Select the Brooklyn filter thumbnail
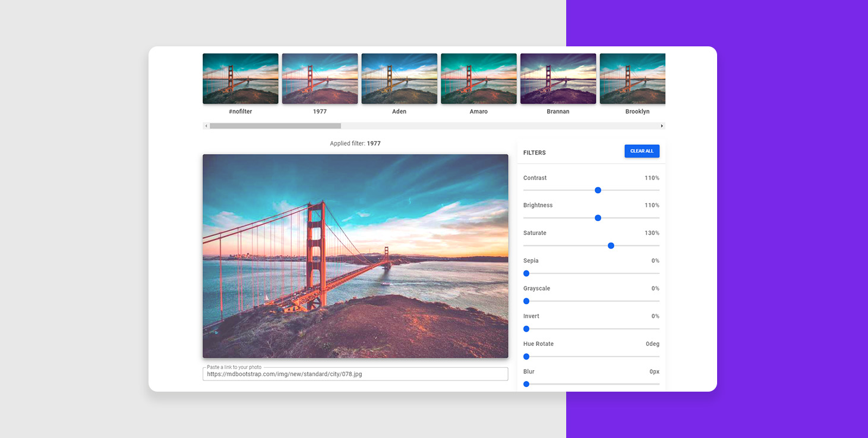868x438 pixels. [632, 78]
